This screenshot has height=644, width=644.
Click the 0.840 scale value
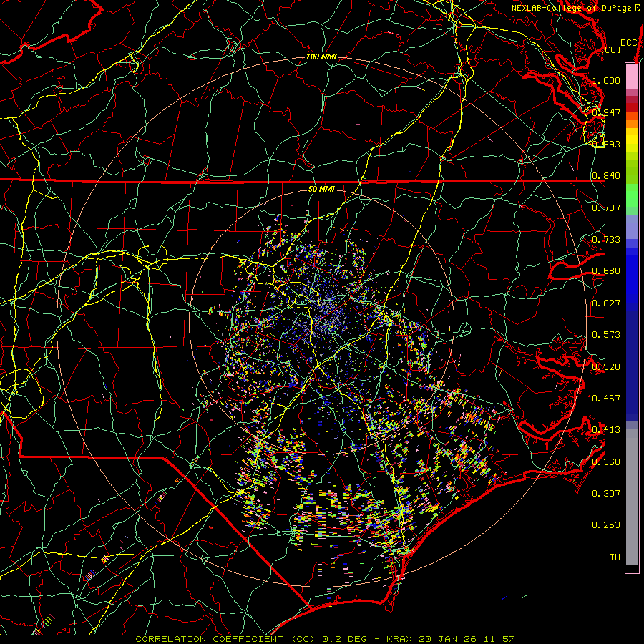(x=606, y=176)
